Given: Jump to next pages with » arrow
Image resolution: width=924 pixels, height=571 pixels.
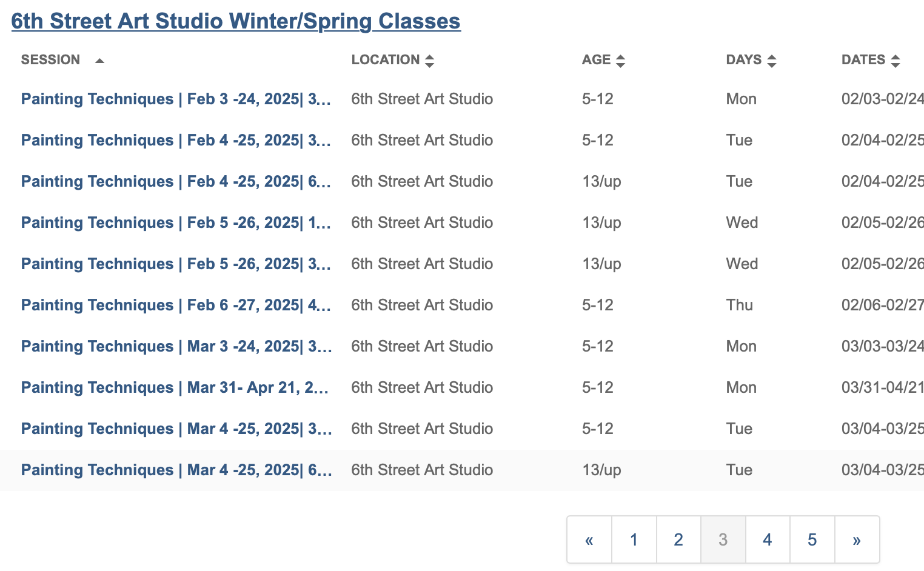Looking at the screenshot, I should pos(856,539).
